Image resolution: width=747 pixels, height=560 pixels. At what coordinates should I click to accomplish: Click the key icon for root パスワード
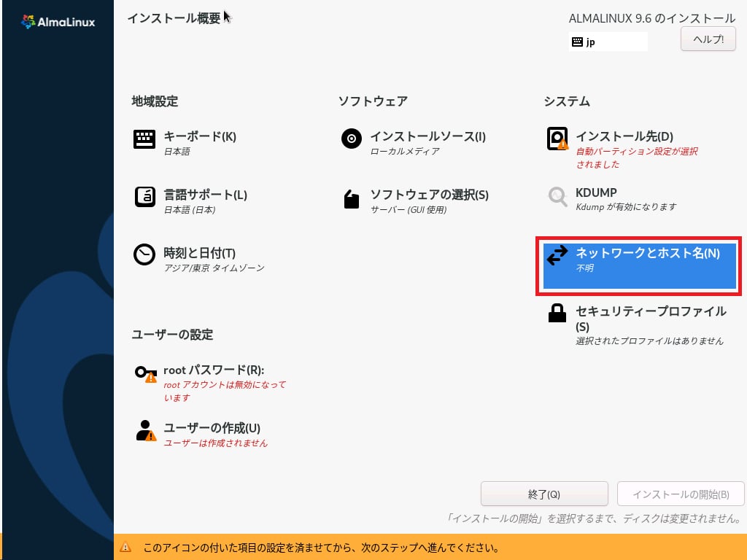(x=144, y=373)
